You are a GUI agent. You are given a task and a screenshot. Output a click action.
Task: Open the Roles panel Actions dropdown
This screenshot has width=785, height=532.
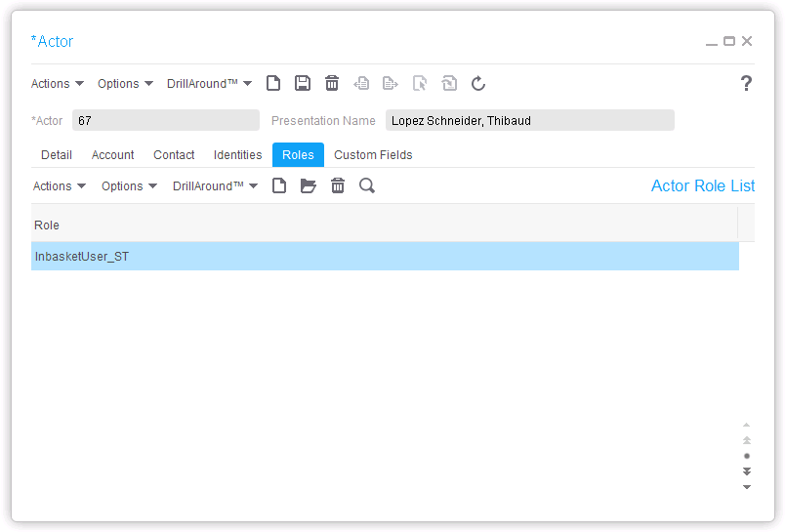59,186
